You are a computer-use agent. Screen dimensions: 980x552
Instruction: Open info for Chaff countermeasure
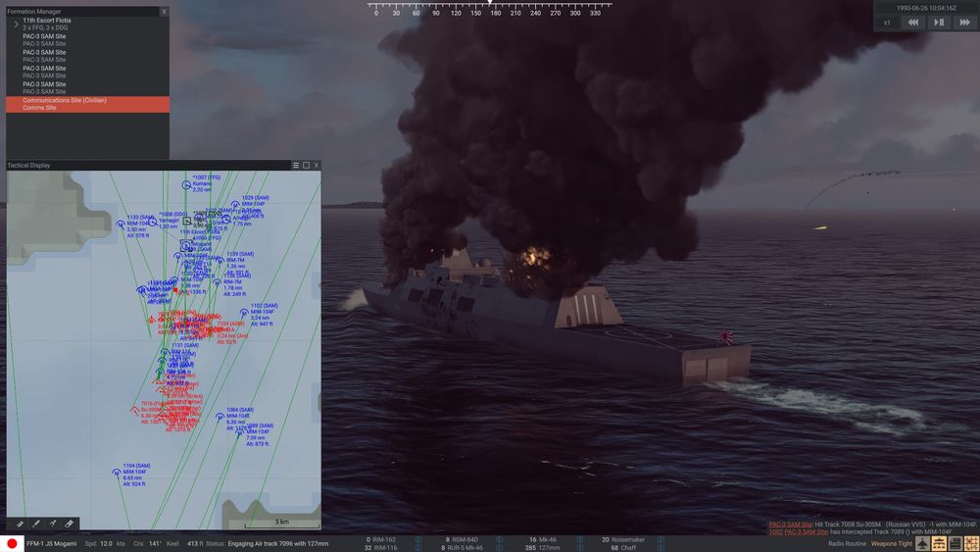660,548
